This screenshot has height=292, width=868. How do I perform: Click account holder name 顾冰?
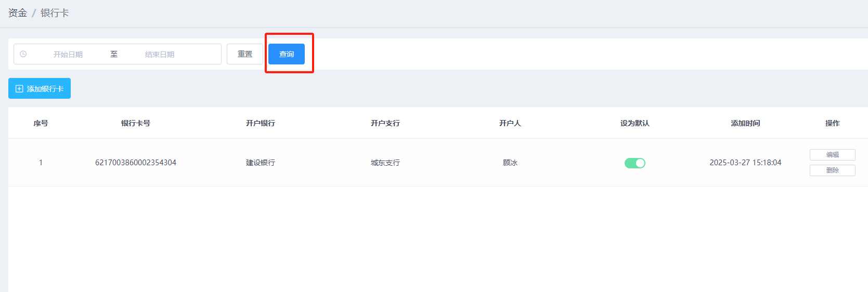510,163
